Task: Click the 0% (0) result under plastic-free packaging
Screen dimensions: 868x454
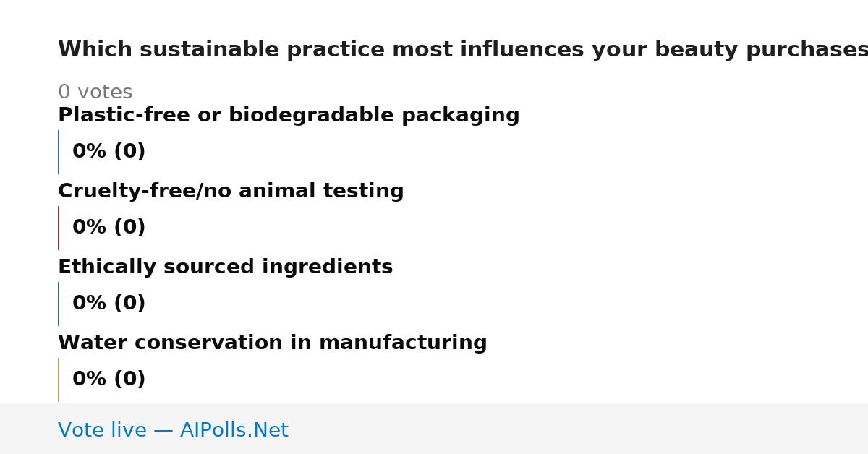Action: pyautogui.click(x=109, y=152)
